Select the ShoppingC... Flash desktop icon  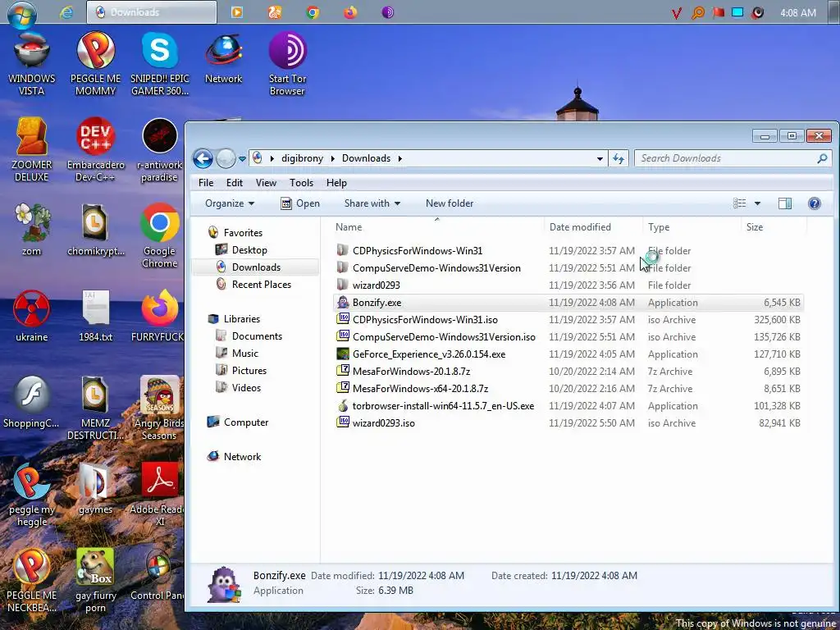(32, 402)
